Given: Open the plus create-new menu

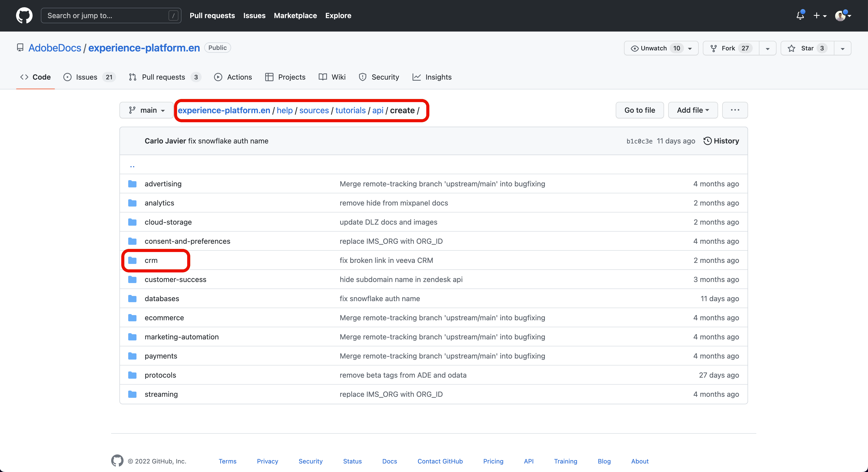Looking at the screenshot, I should (x=820, y=16).
